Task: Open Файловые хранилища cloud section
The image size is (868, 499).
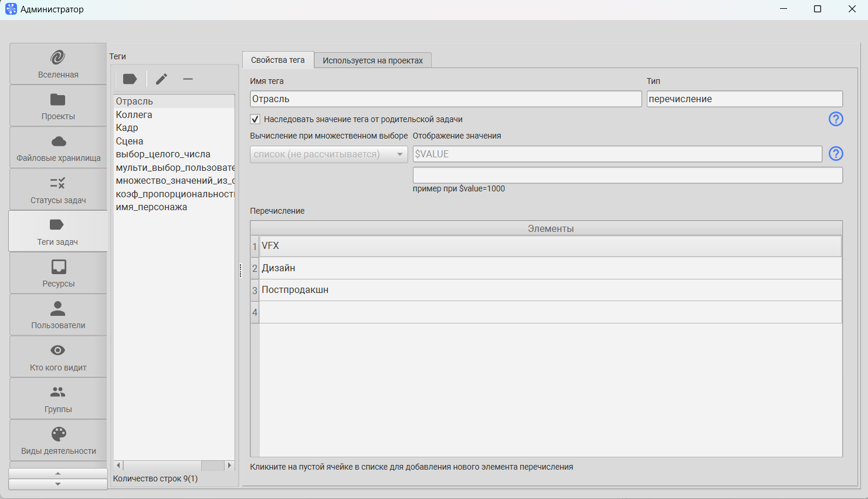Action: pos(58,147)
